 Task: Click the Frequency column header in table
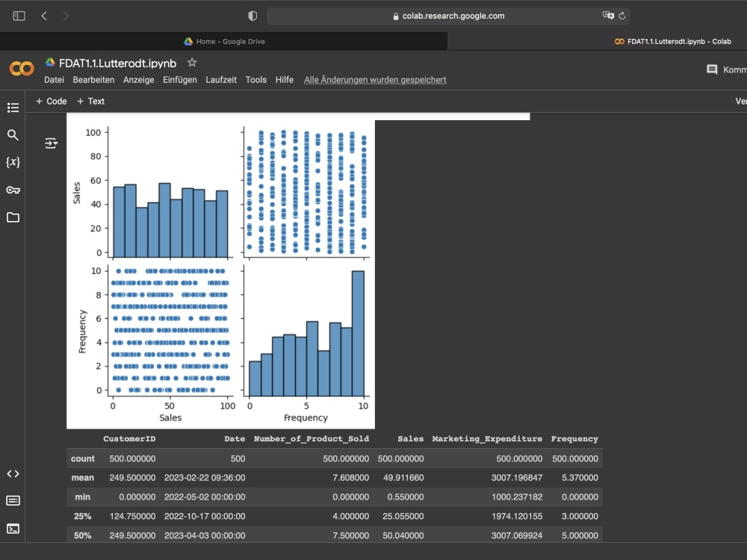(x=574, y=439)
